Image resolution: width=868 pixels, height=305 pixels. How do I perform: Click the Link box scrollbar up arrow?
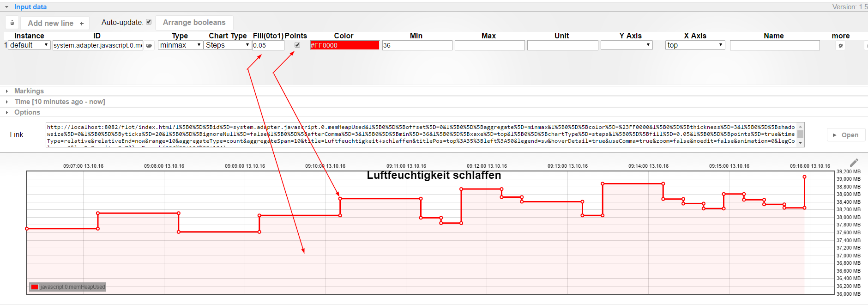(801, 126)
